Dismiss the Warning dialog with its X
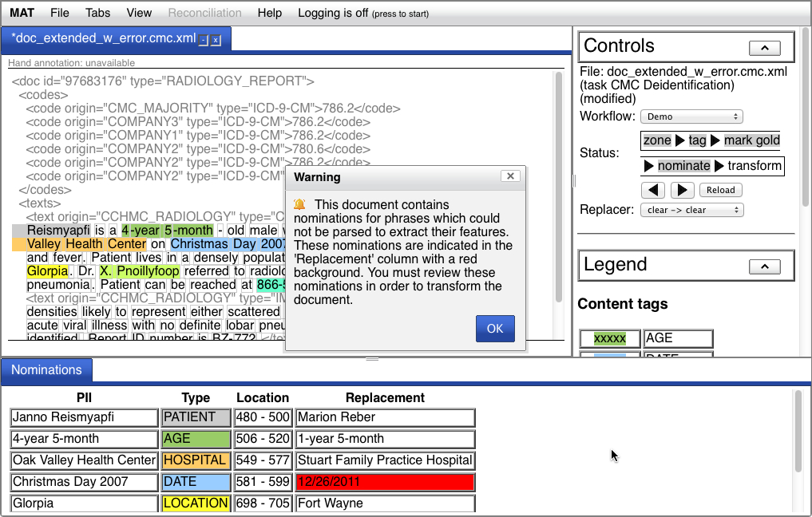This screenshot has height=517, width=812. [510, 177]
